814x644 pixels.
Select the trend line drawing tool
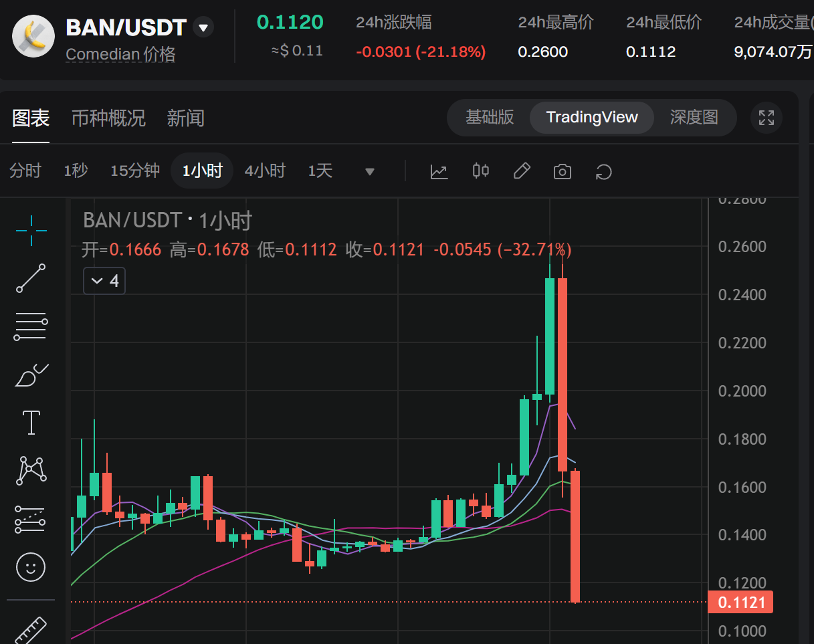tap(30, 278)
